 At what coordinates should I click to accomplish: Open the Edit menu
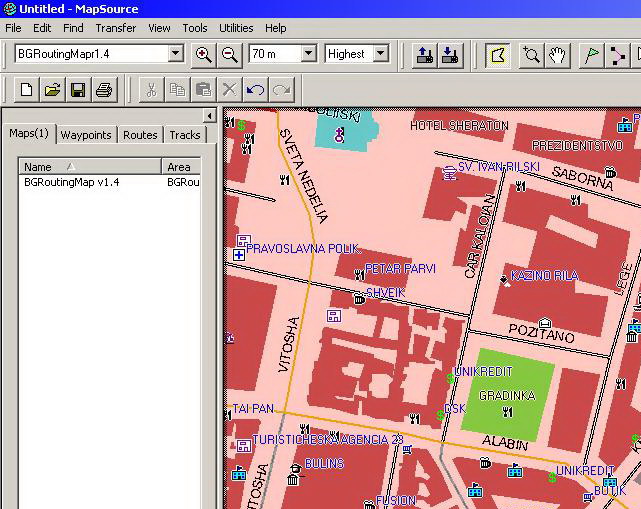[42, 28]
